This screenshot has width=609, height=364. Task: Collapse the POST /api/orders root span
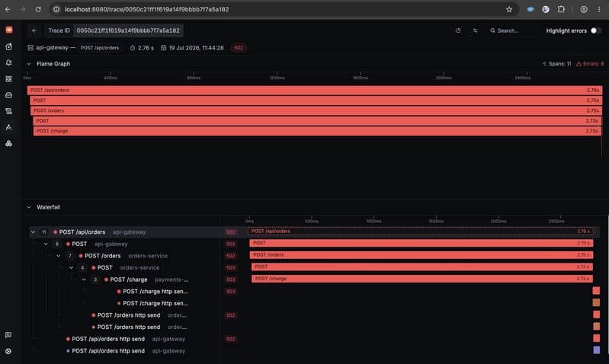(x=33, y=232)
